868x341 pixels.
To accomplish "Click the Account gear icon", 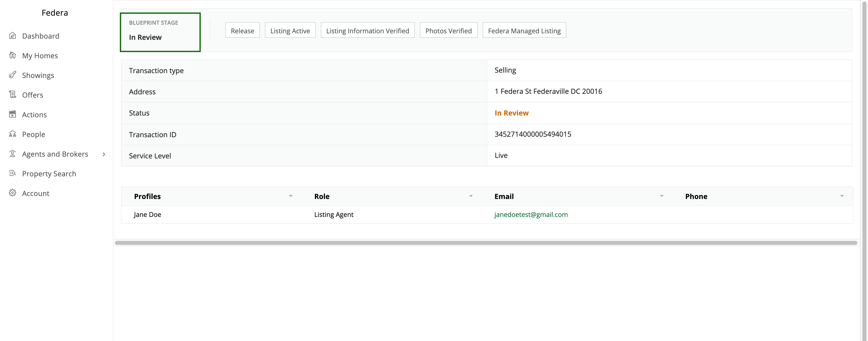I will point(12,193).
